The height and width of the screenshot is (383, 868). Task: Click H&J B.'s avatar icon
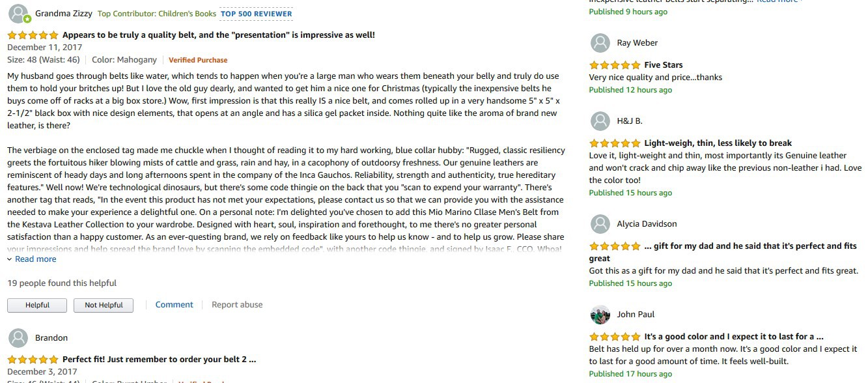pyautogui.click(x=600, y=121)
